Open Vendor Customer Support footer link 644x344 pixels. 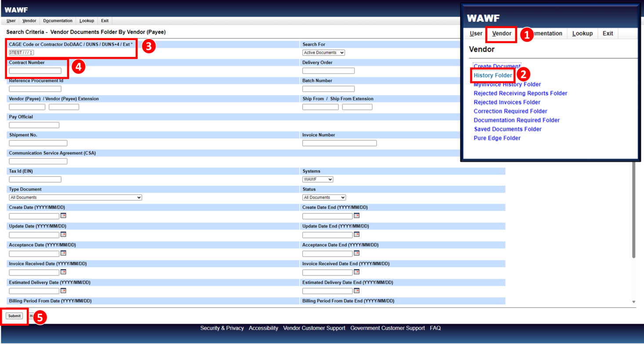point(314,328)
